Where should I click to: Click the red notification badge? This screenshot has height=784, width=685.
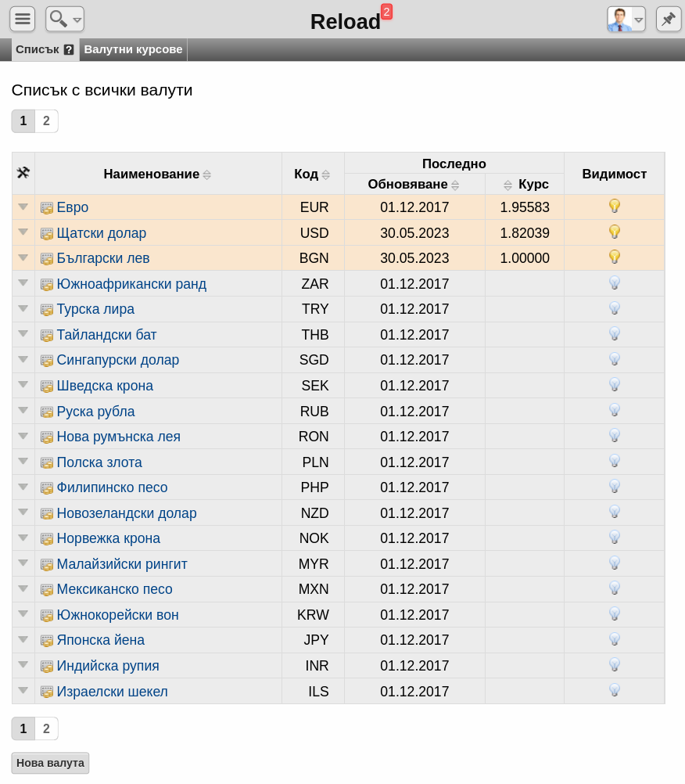click(x=386, y=12)
